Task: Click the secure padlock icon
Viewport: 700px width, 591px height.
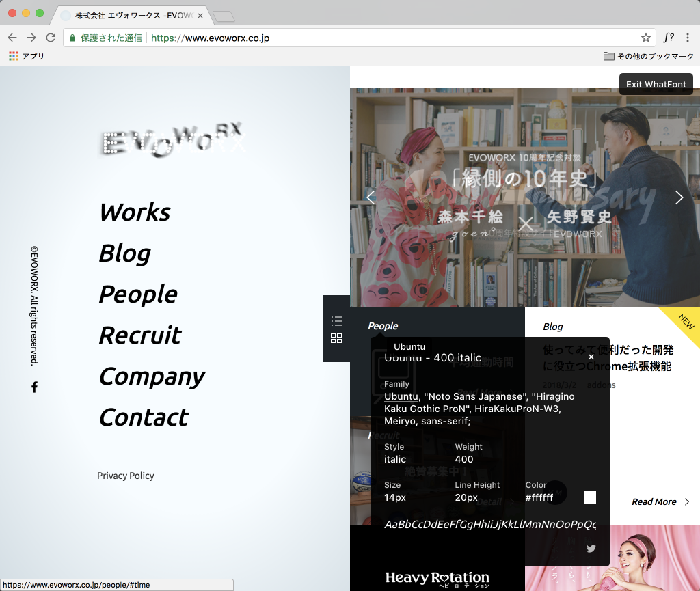Action: coord(72,38)
